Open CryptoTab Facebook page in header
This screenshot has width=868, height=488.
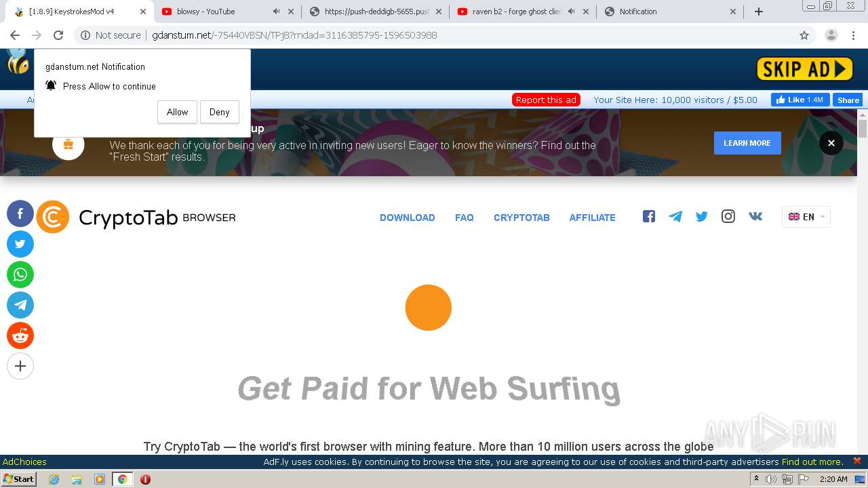[x=649, y=216]
